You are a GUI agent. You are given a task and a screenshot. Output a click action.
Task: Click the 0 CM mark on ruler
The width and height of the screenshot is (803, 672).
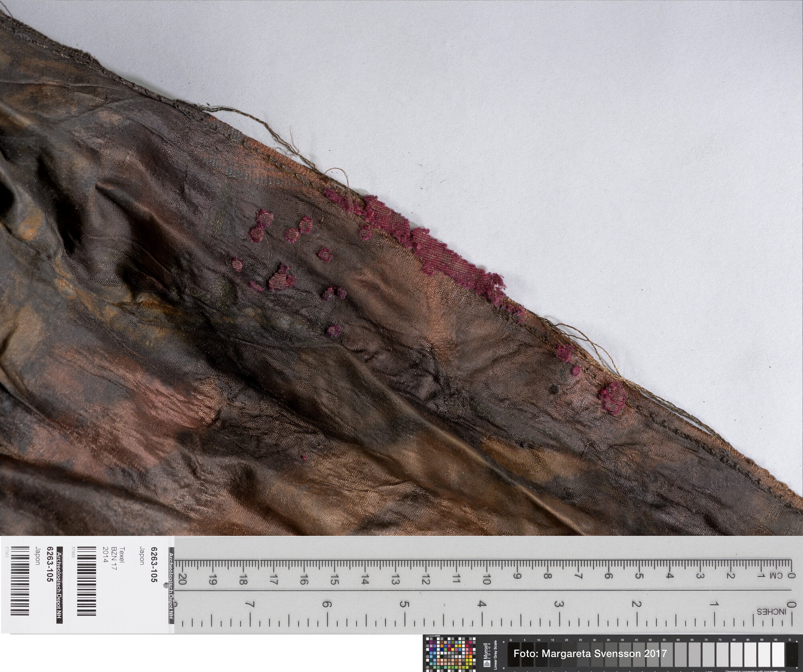(x=790, y=576)
